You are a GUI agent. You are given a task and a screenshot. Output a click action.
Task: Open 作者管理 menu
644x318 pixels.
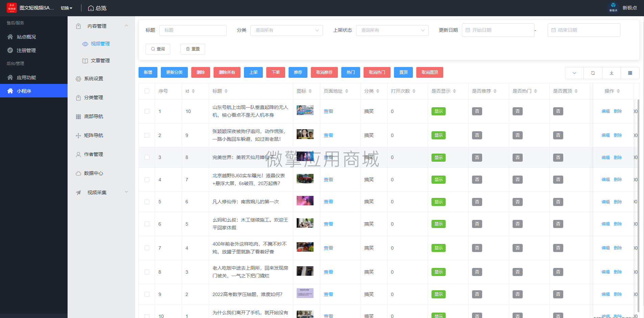[101, 154]
